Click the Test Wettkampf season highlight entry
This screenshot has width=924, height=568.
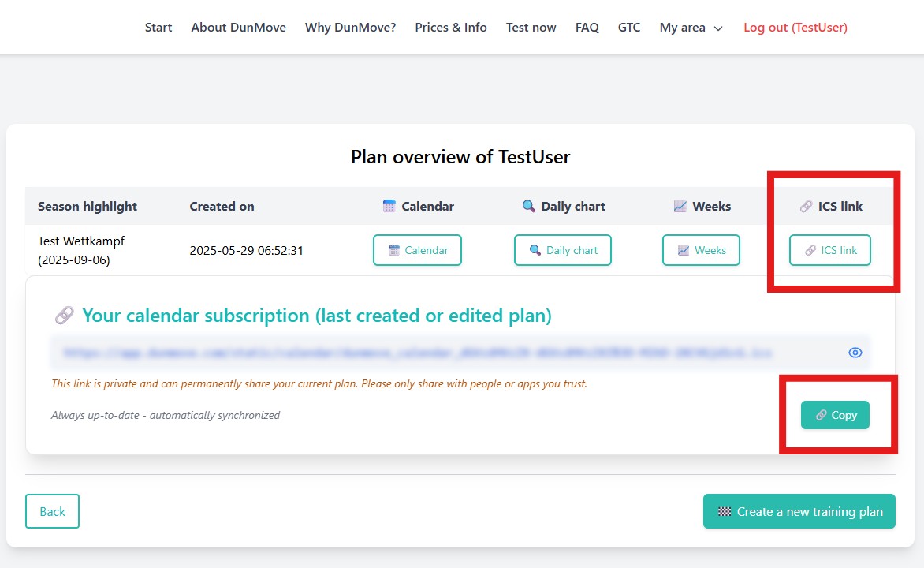pos(81,250)
